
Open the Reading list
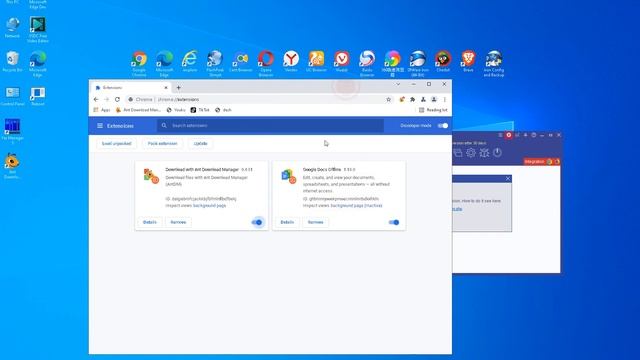point(433,110)
